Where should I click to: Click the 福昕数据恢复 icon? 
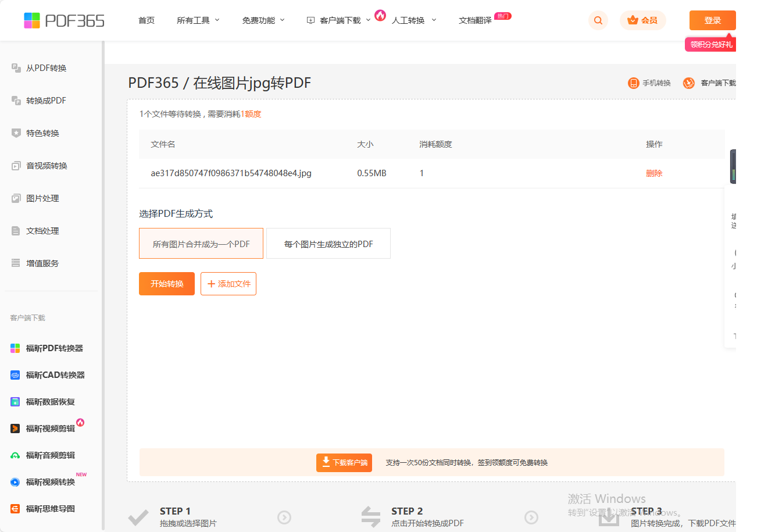(x=15, y=402)
